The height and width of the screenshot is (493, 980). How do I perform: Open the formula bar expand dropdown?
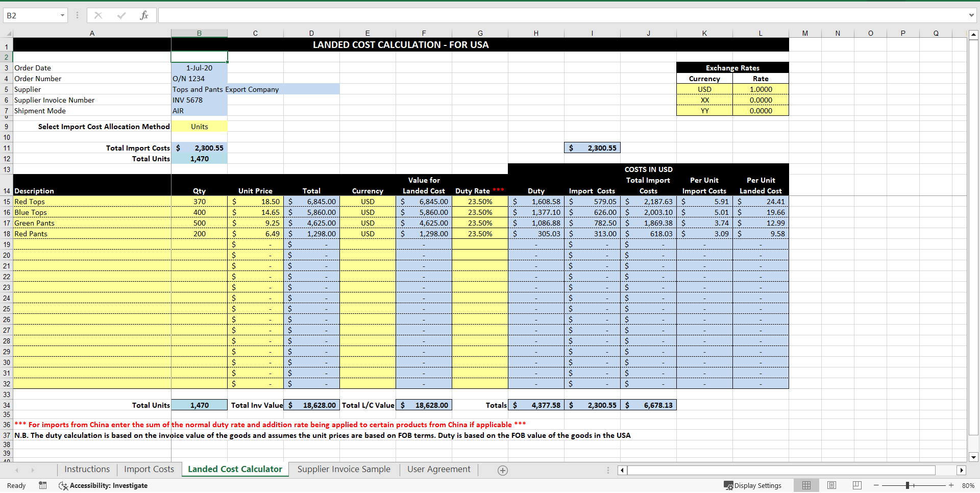(x=972, y=15)
